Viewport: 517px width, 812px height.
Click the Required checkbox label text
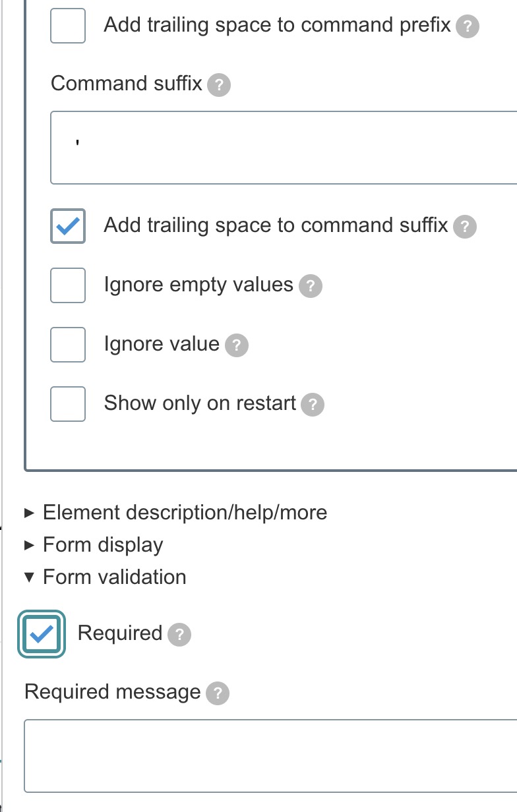(x=119, y=633)
